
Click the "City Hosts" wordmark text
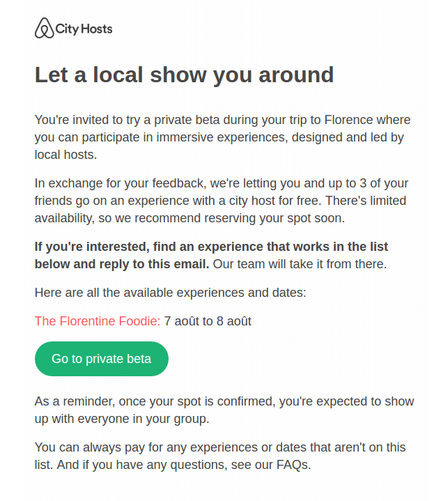pos(84,29)
